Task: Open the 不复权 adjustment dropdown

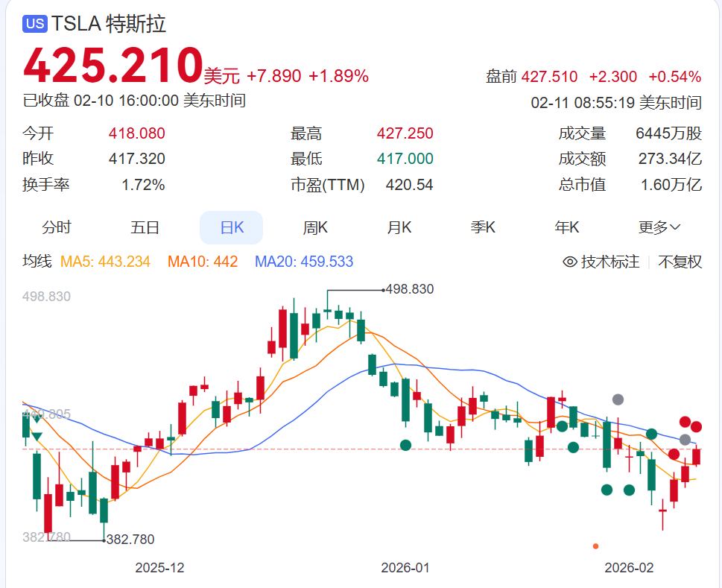Action: coord(680,262)
